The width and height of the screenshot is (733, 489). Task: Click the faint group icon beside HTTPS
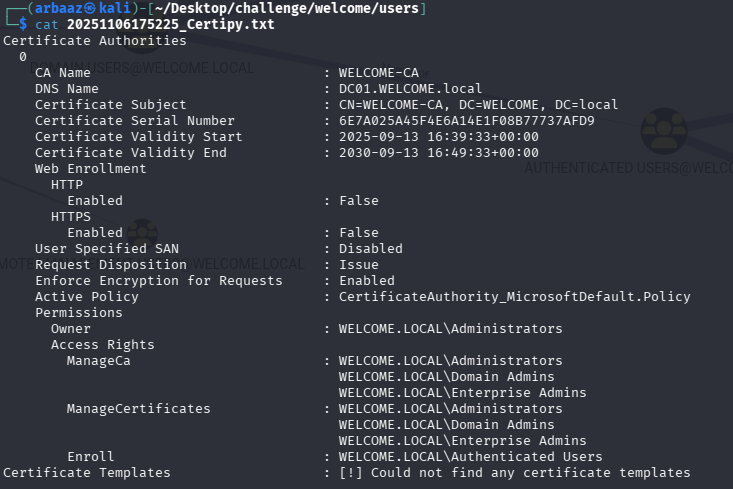(x=141, y=235)
